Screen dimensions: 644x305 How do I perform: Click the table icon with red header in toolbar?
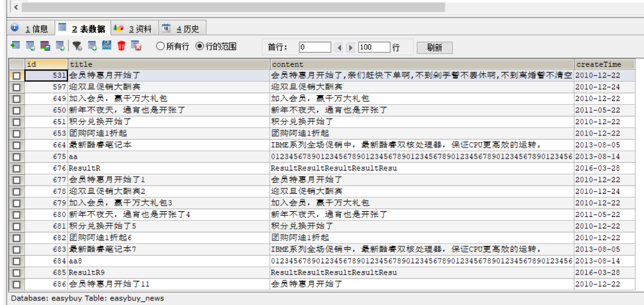[x=45, y=46]
